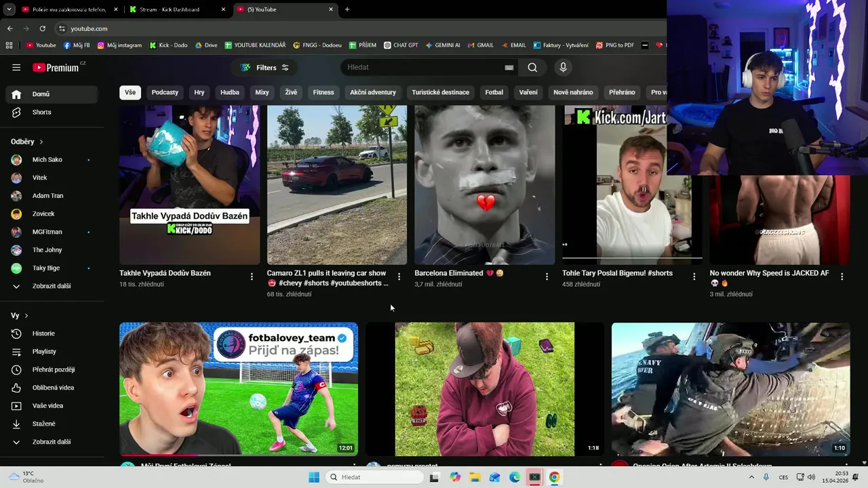The width and height of the screenshot is (868, 488).
Task: Open options for No wonder Why Speed short
Action: click(x=842, y=277)
